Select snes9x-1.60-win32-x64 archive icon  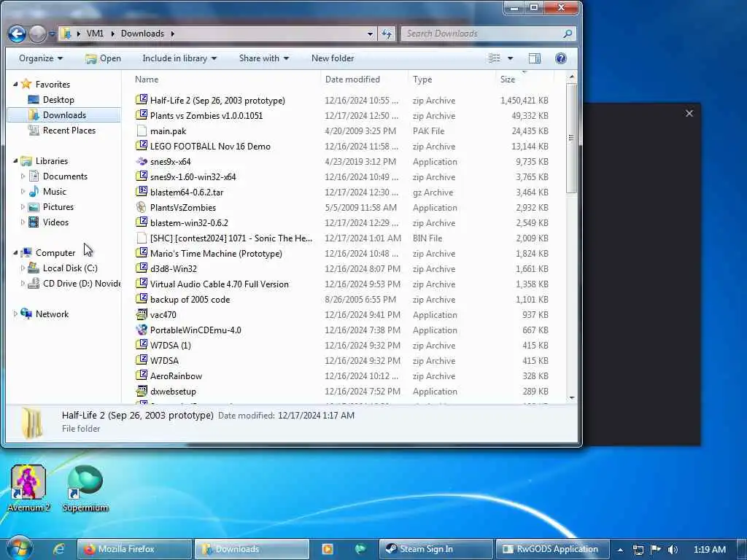coord(142,176)
